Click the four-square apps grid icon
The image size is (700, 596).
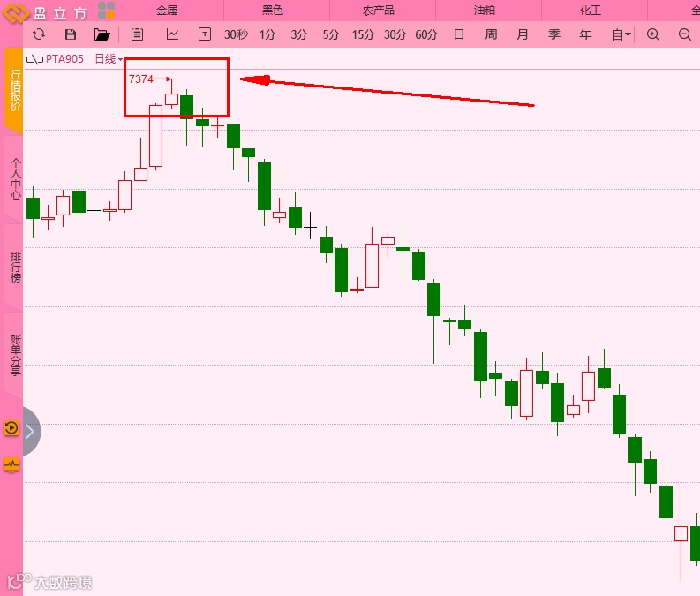click(106, 11)
